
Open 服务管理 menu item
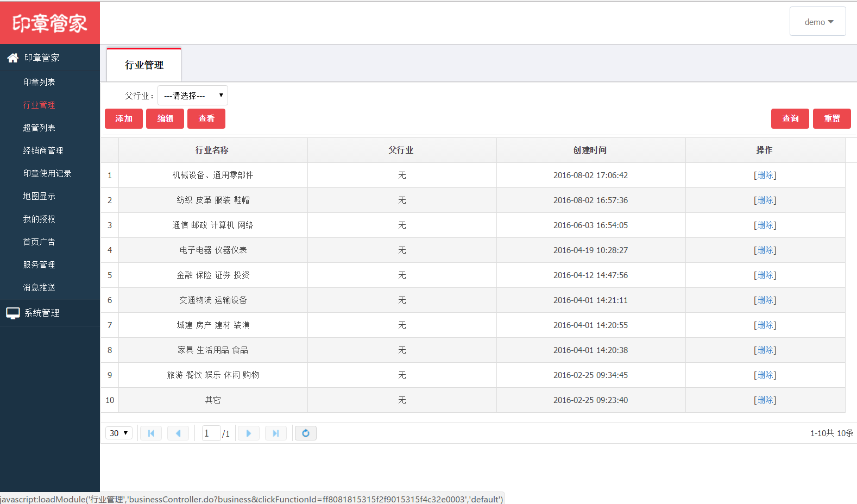[x=39, y=264]
